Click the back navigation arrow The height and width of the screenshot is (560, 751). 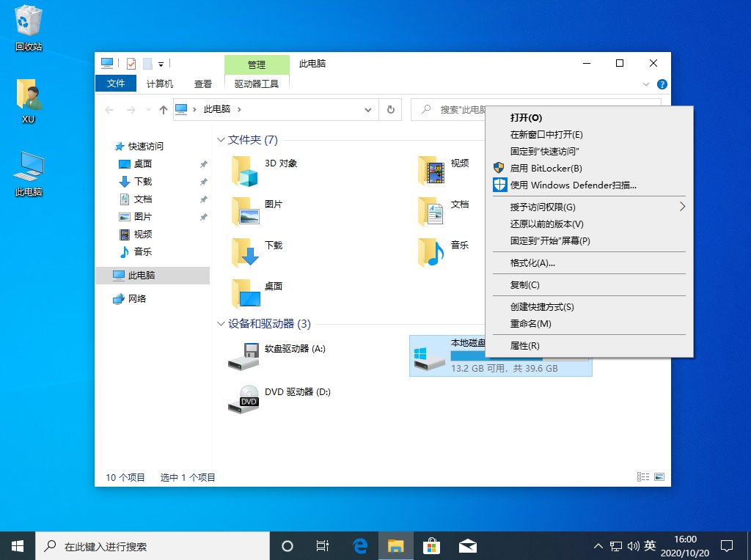109,110
